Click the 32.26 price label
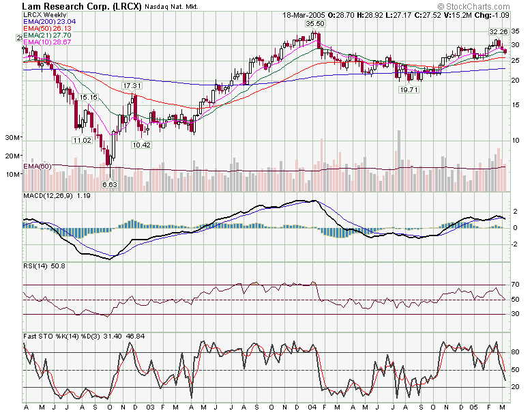 click(x=499, y=32)
